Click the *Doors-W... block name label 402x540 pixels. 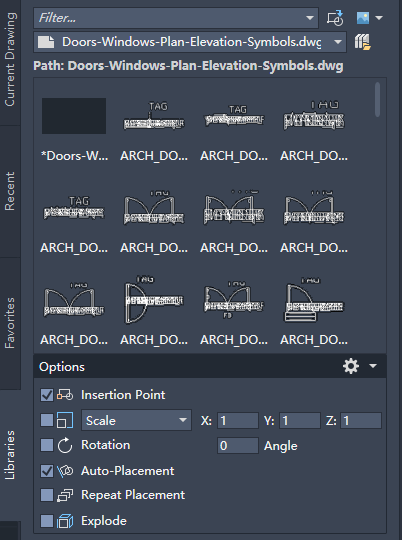pyautogui.click(x=74, y=156)
